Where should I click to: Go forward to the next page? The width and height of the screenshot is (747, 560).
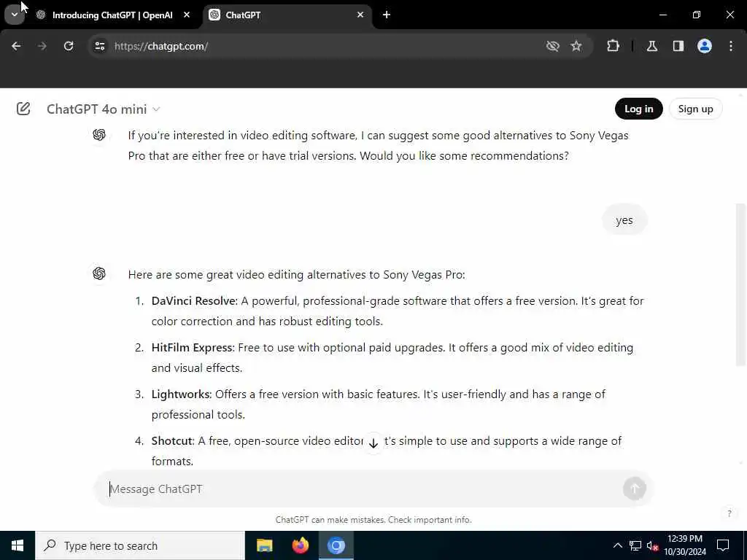click(42, 46)
